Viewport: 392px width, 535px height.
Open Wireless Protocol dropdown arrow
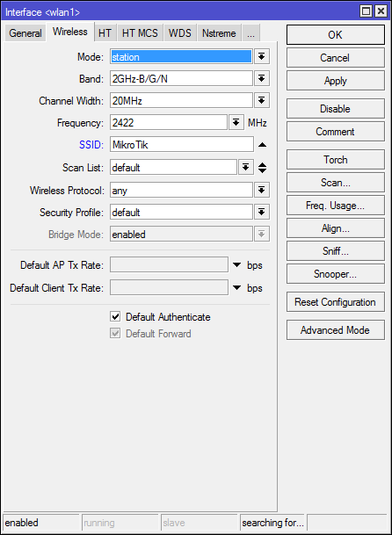click(x=262, y=190)
